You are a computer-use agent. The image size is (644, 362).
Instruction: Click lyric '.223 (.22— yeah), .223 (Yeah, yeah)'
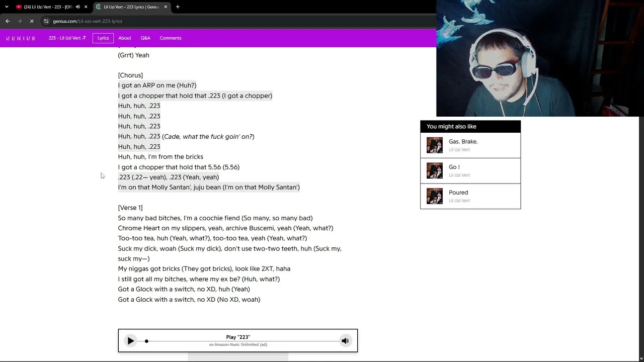[169, 177]
